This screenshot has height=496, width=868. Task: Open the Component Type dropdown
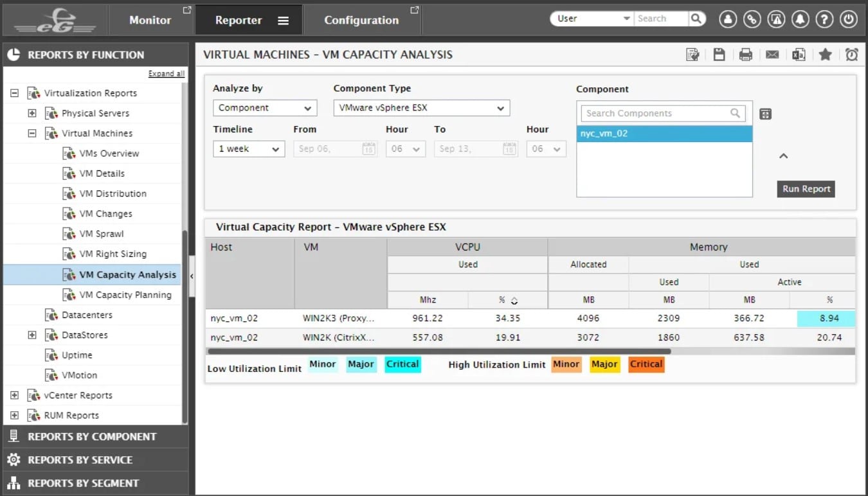click(422, 108)
